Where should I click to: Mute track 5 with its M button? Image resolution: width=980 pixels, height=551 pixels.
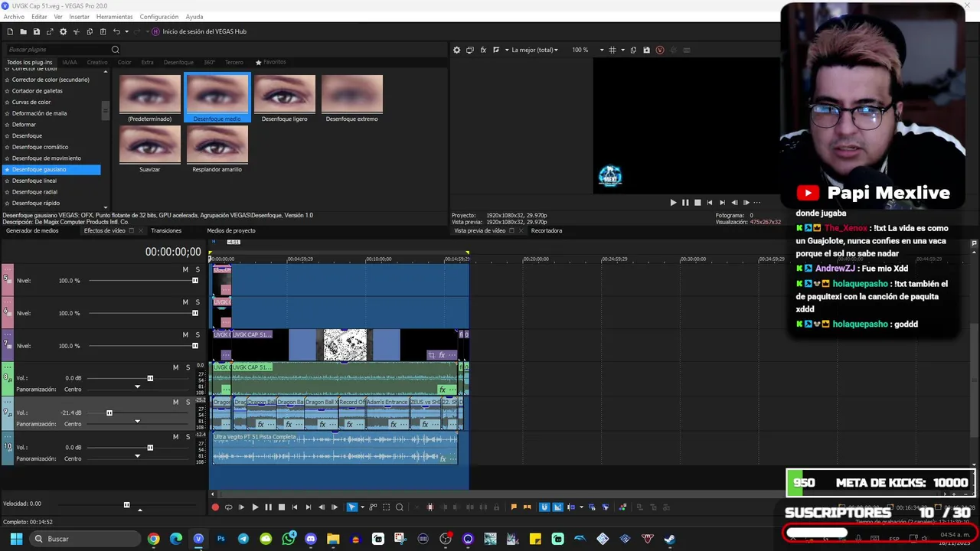[185, 269]
